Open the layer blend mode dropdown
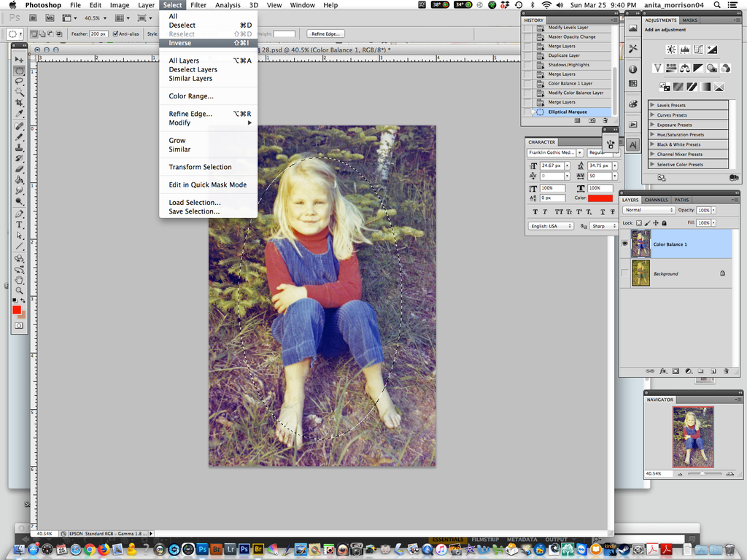The width and height of the screenshot is (747, 560). click(649, 211)
